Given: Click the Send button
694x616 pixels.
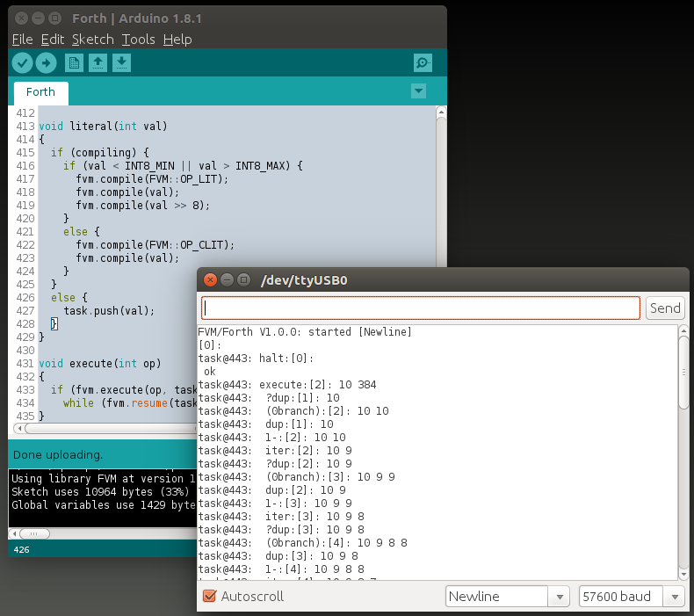Looking at the screenshot, I should coord(665,308).
